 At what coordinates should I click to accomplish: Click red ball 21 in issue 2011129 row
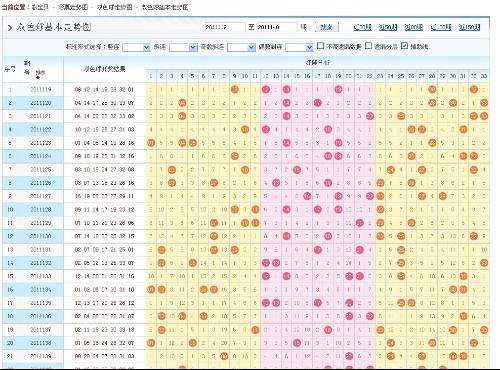(x=359, y=223)
